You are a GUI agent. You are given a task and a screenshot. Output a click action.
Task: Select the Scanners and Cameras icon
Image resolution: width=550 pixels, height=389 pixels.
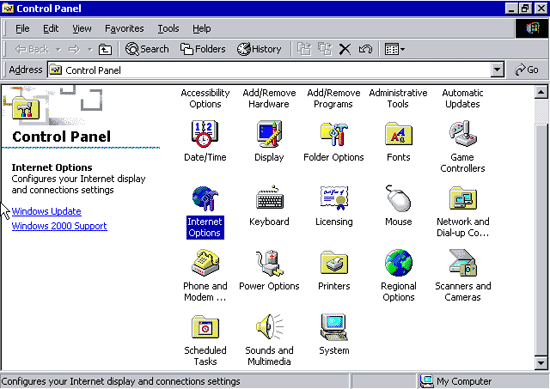(x=463, y=263)
